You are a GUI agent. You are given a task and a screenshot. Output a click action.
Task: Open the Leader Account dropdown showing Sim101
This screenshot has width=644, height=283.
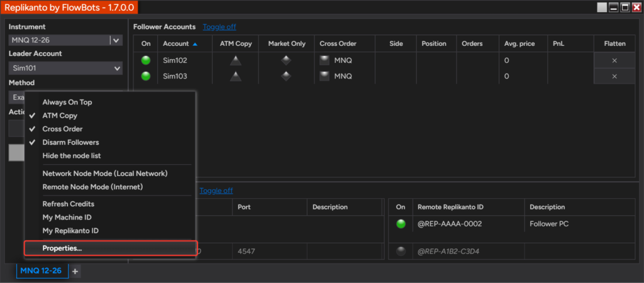tap(65, 68)
